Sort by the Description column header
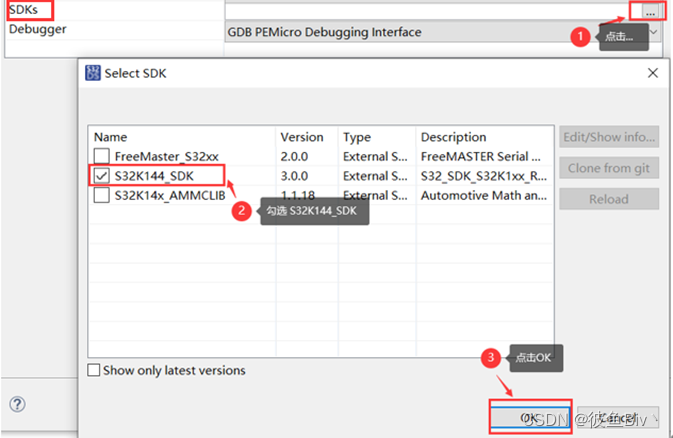 point(453,137)
